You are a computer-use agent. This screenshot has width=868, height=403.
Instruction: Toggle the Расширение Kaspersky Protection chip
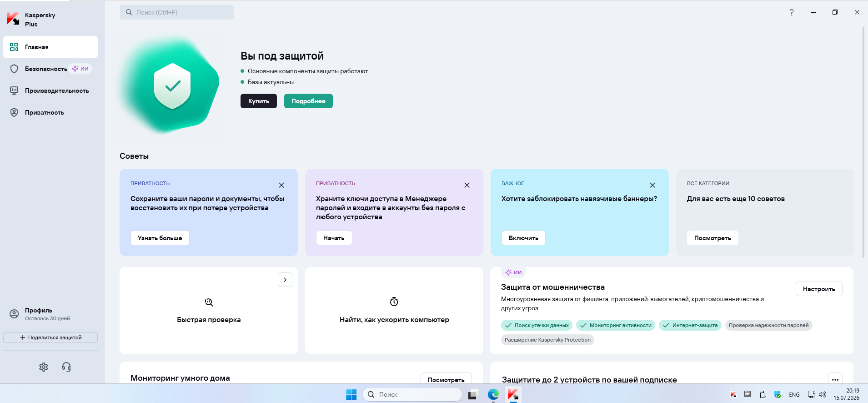coord(547,340)
